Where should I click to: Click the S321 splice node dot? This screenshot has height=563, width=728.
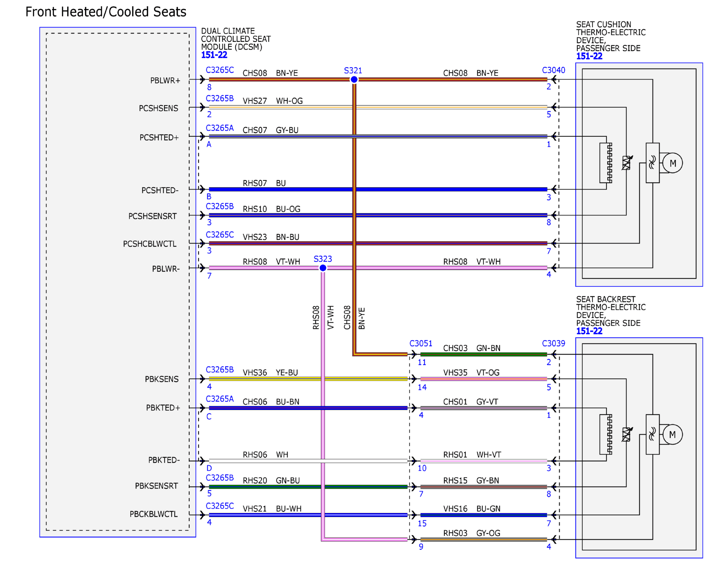[354, 79]
